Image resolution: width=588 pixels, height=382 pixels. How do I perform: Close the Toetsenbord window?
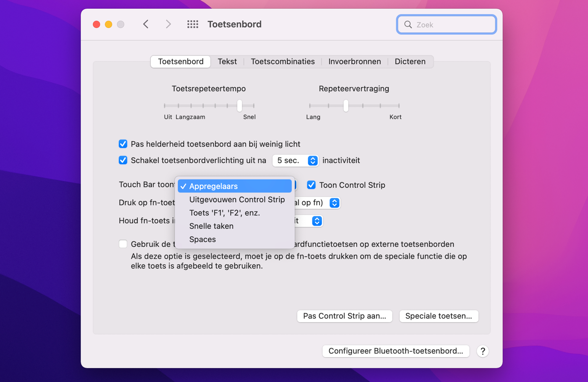[97, 24]
